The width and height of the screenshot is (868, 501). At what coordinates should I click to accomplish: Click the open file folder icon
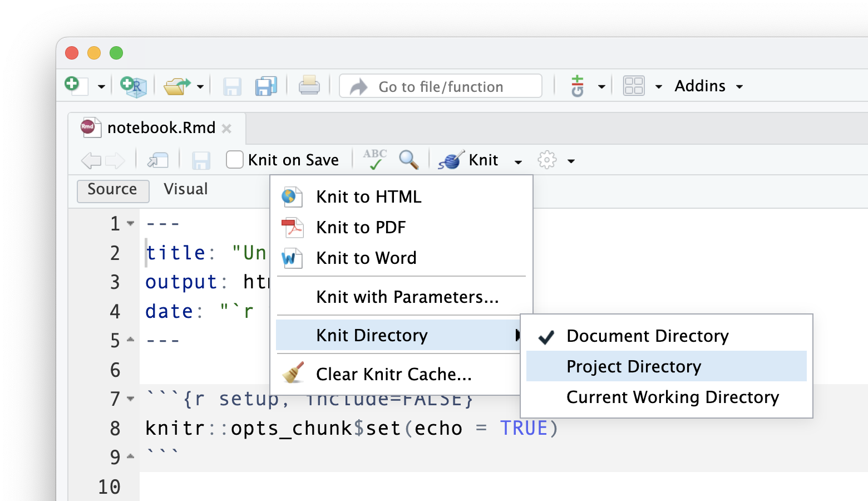click(177, 86)
